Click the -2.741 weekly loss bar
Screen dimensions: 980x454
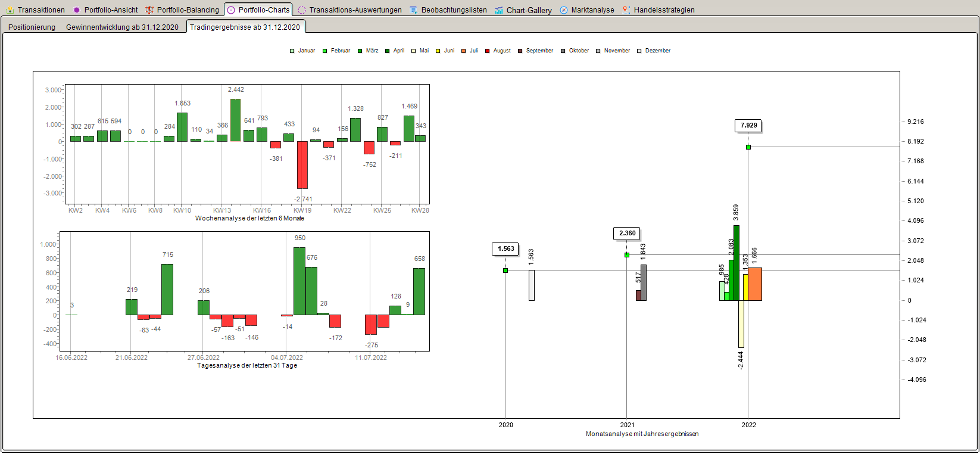(x=302, y=165)
